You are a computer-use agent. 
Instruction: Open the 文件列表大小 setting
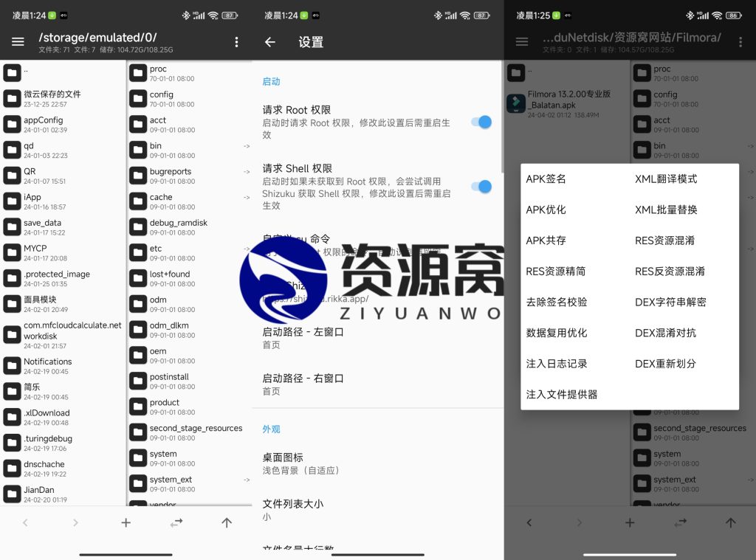[x=377, y=510]
